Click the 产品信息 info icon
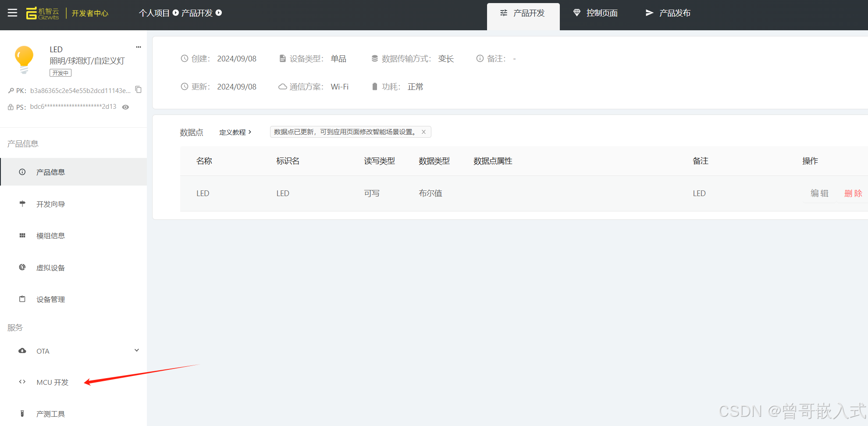 coord(22,172)
